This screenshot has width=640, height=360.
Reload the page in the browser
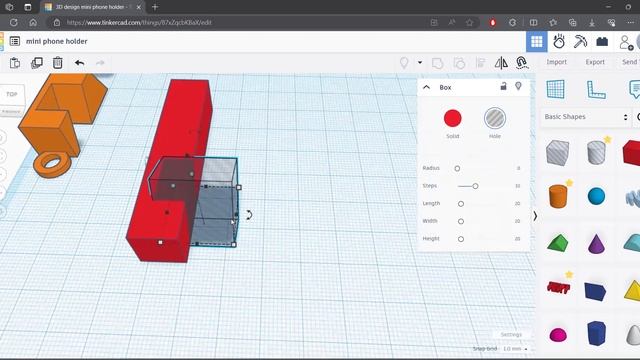pyautogui.click(x=13, y=22)
